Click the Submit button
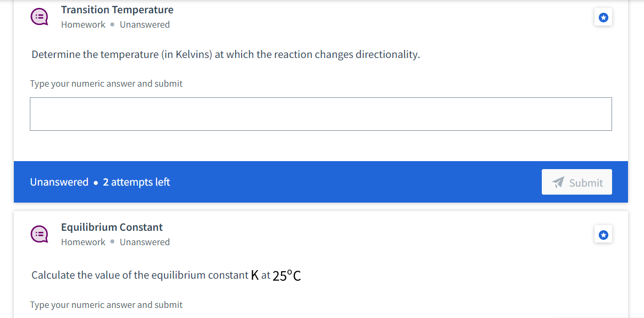This screenshot has width=644, height=318. tap(576, 182)
